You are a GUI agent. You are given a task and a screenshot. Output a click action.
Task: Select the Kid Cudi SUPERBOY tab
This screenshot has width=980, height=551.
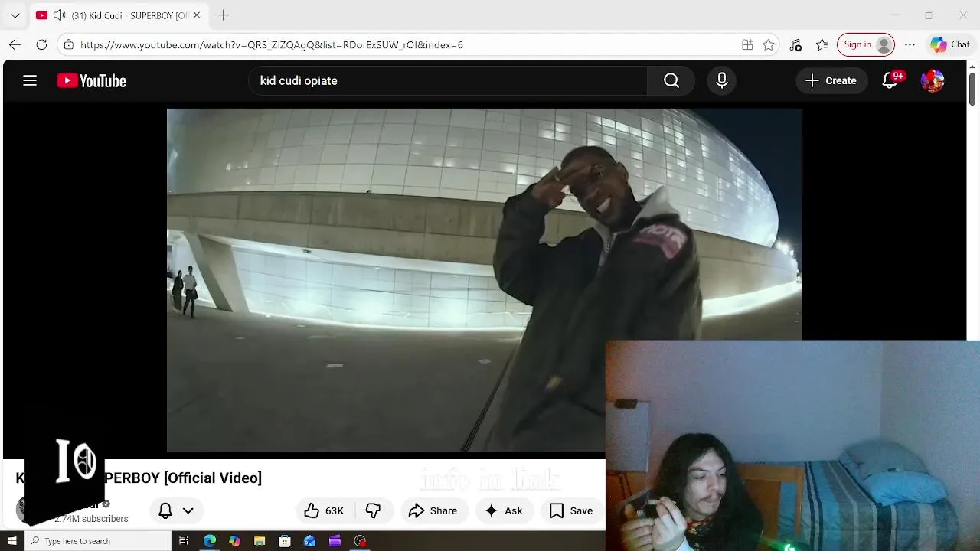(119, 15)
